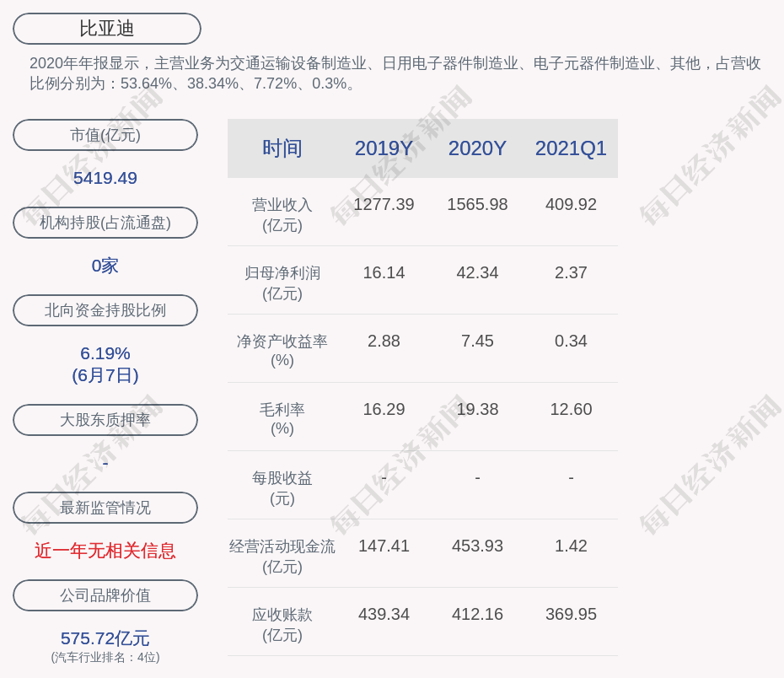Click the 公司品牌价值 label pill

[105, 595]
